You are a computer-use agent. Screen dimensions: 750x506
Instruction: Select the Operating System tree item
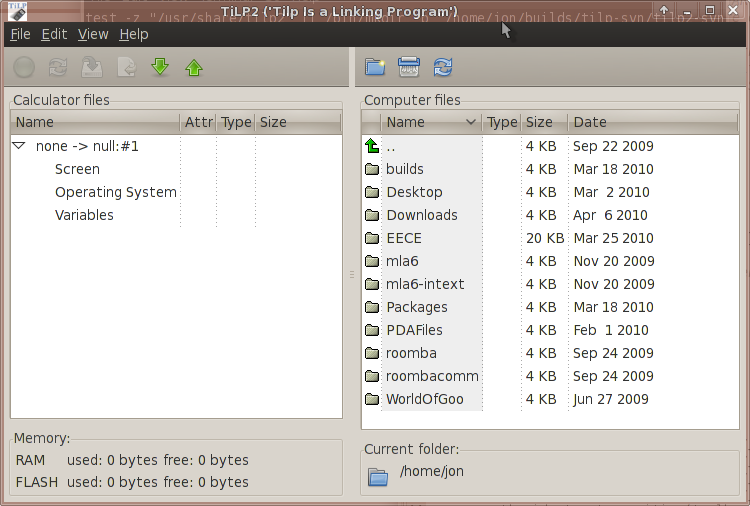[115, 192]
